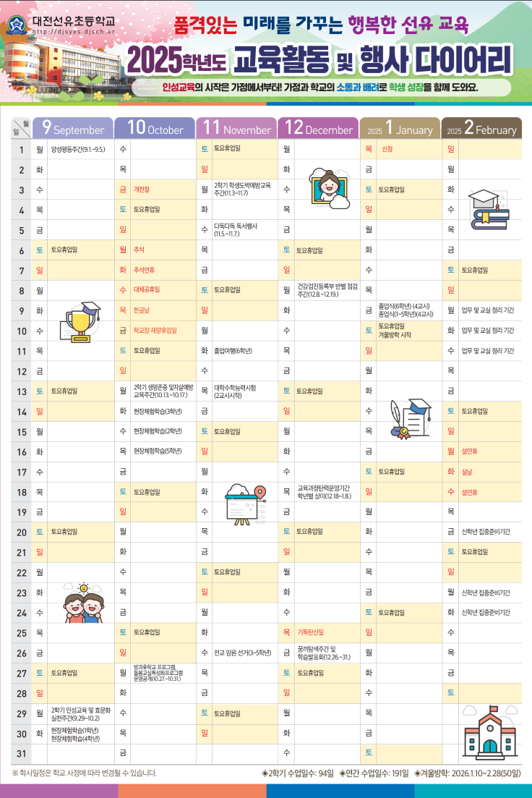532x798 pixels.
Task: Click the graduation cap on books illustration
Action: pos(489,205)
